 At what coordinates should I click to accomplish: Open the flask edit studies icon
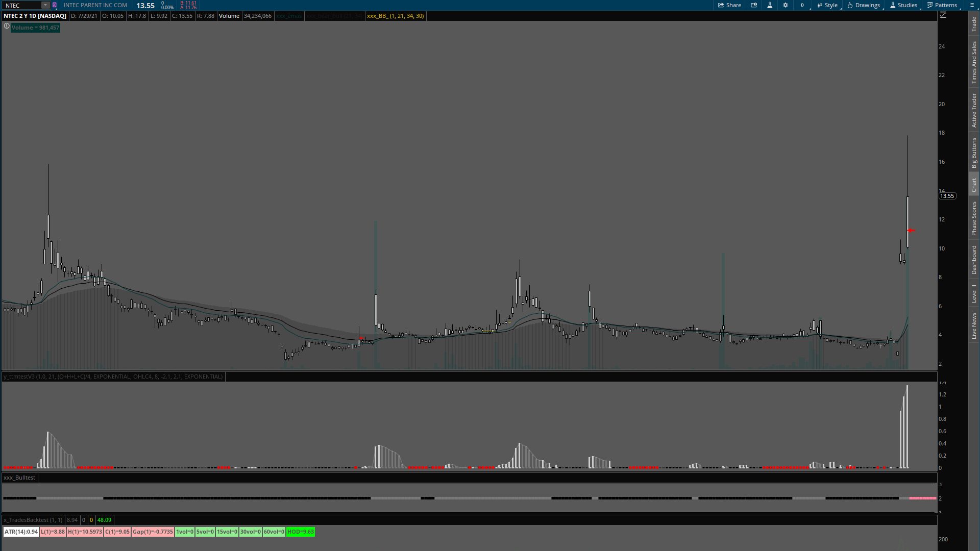click(x=770, y=5)
